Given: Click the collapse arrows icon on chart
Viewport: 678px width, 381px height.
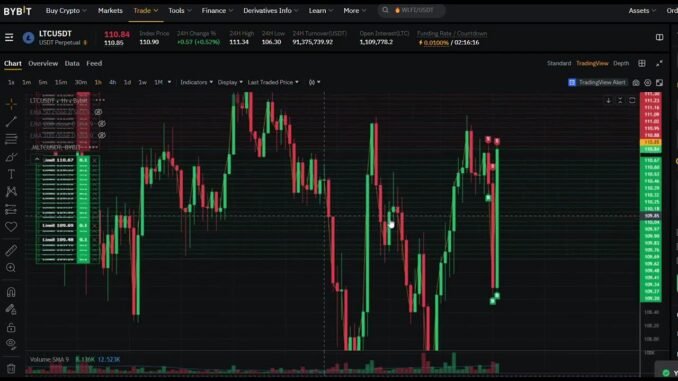Looking at the screenshot, I should [x=620, y=100].
